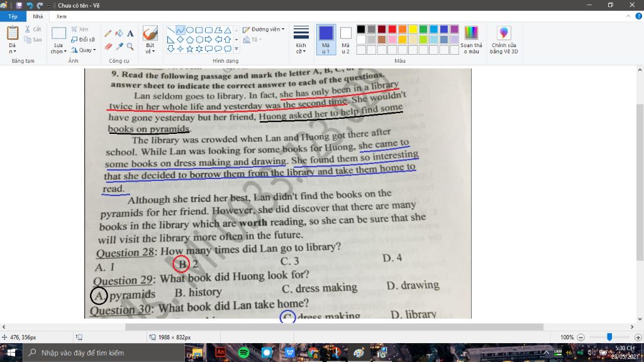This screenshot has height=362, width=644.
Task: Switch to the Nhà home tab
Action: [38, 16]
